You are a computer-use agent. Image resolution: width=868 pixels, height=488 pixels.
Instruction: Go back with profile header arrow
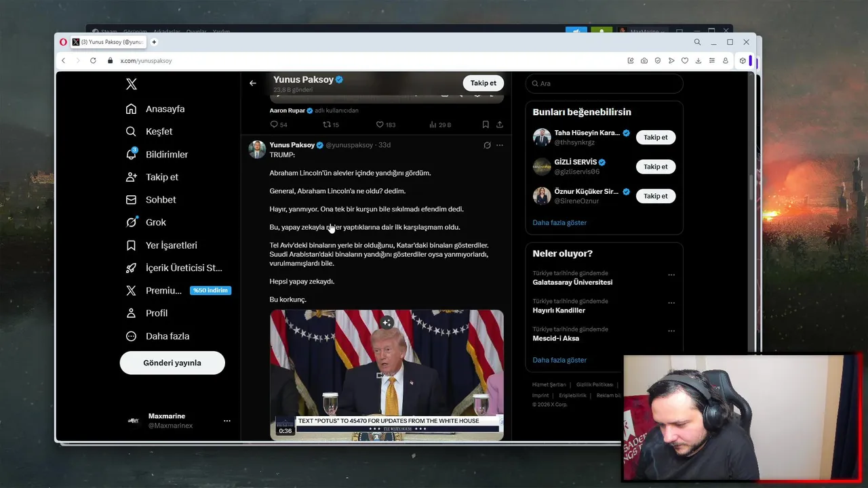[253, 83]
